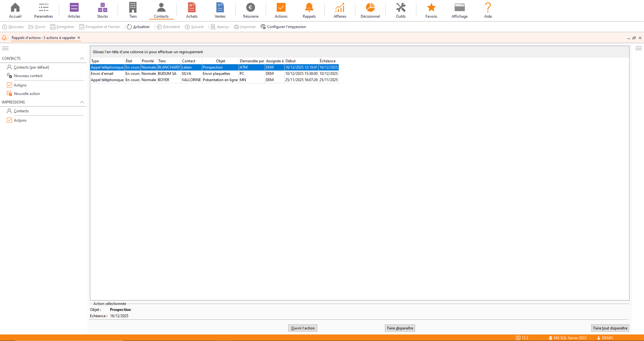This screenshot has height=341, width=644.
Task: Collapse the IMPRESSIONS sidebar section
Action: point(82,102)
